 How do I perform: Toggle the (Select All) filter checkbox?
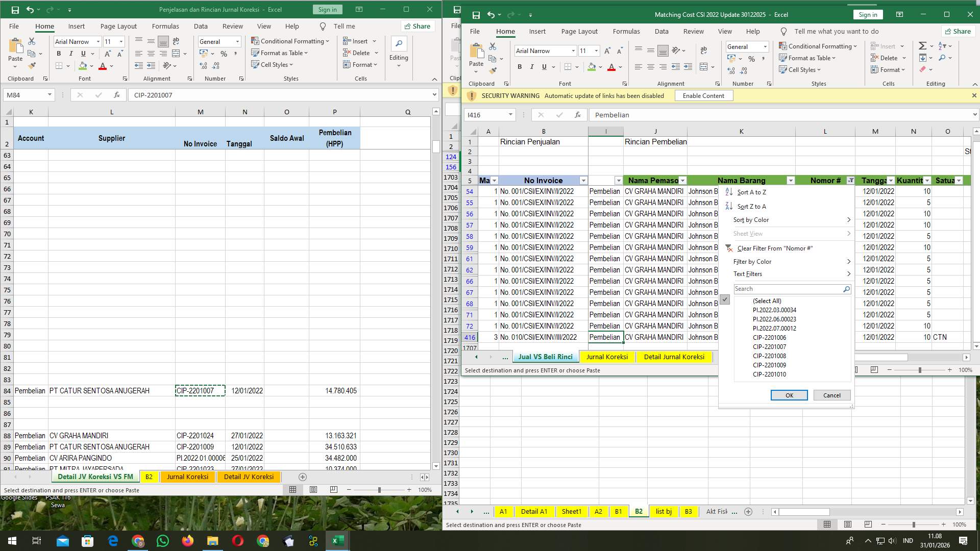point(725,299)
